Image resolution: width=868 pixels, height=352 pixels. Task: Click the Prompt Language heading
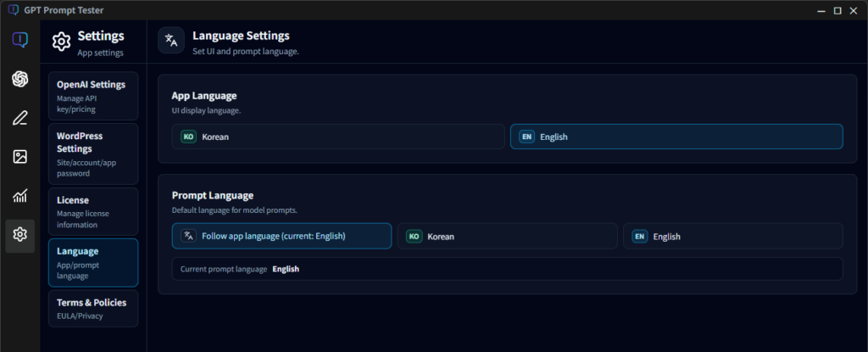213,196
